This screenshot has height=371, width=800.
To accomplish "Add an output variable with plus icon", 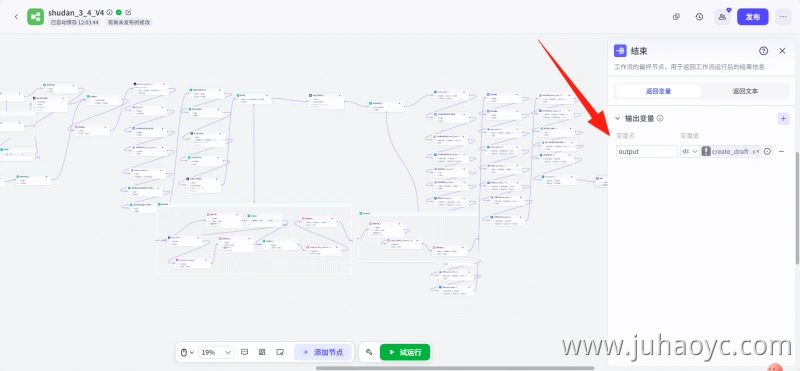I will [x=783, y=118].
